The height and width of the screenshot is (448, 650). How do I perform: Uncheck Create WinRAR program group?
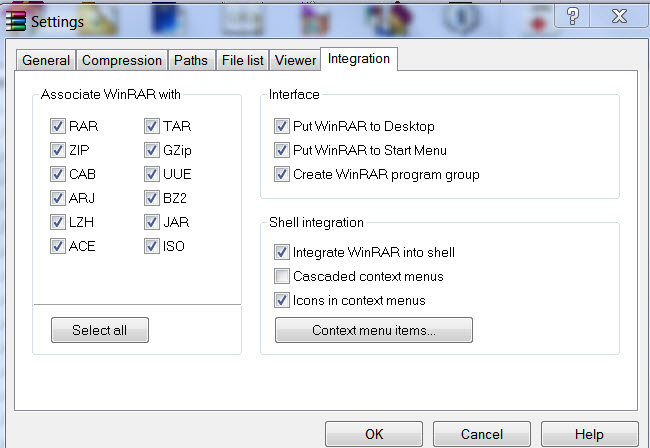pyautogui.click(x=282, y=174)
